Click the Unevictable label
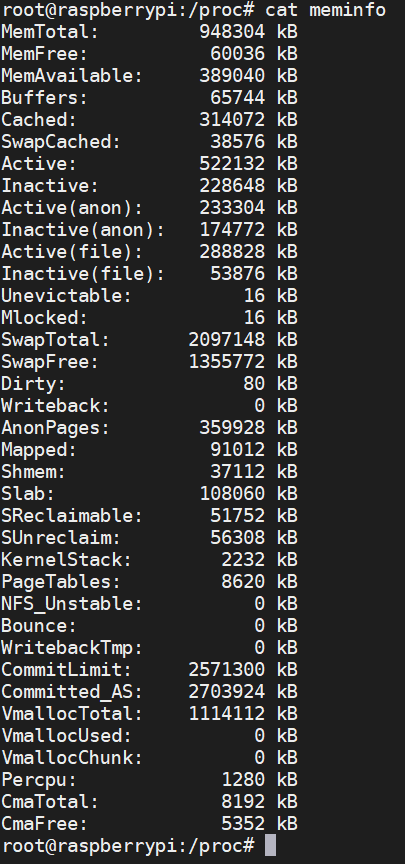The width and height of the screenshot is (405, 864). pyautogui.click(x=66, y=296)
